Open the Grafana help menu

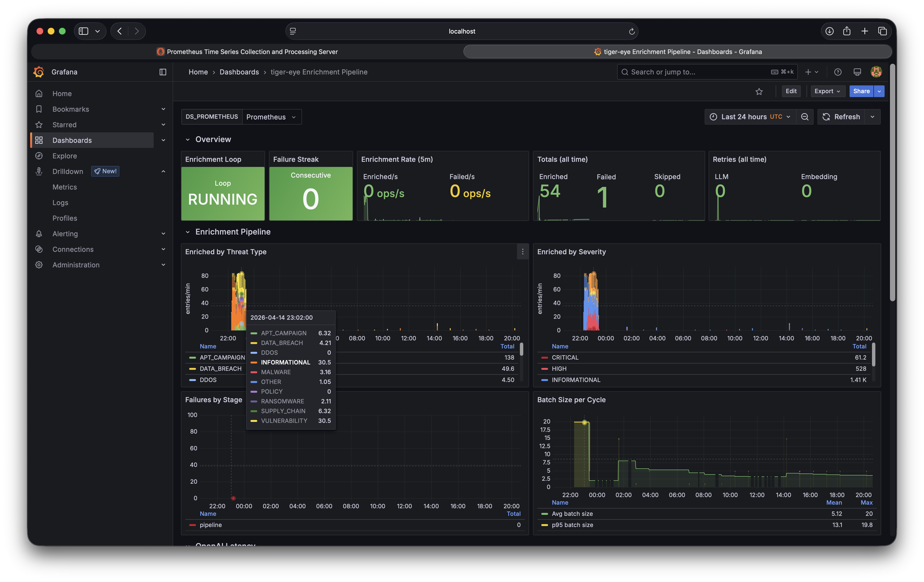838,72
